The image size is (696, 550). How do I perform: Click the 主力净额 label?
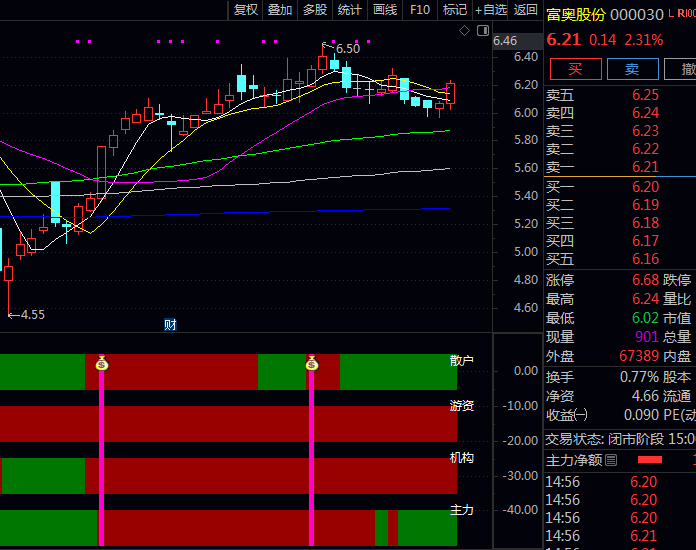[574, 460]
